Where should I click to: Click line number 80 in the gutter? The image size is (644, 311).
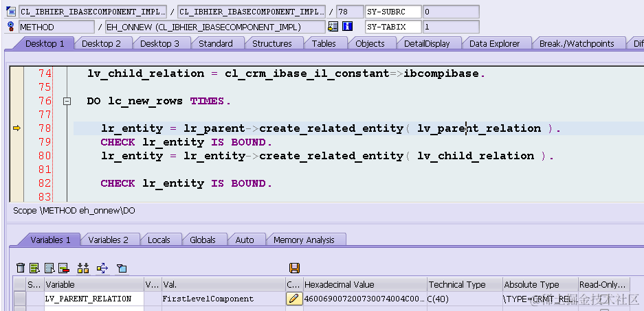tap(45, 156)
